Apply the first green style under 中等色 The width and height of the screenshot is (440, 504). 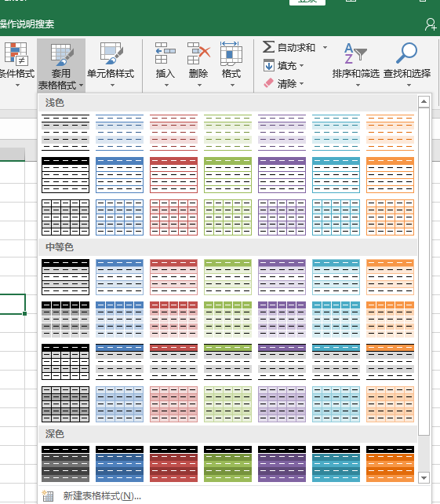pos(227,277)
